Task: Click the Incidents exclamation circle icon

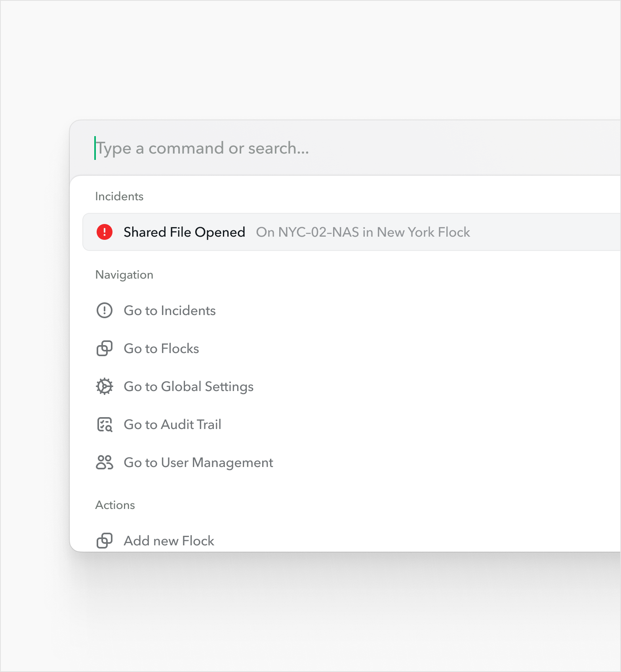Action: point(105,310)
